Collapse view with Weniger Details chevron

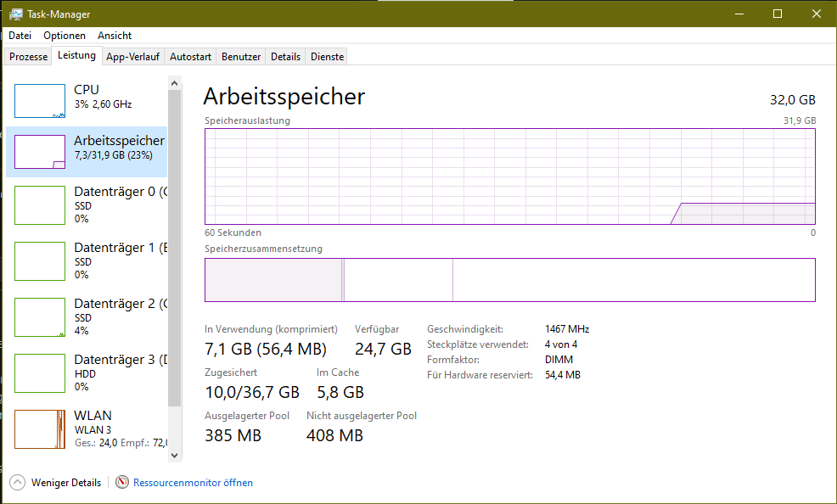point(17,482)
